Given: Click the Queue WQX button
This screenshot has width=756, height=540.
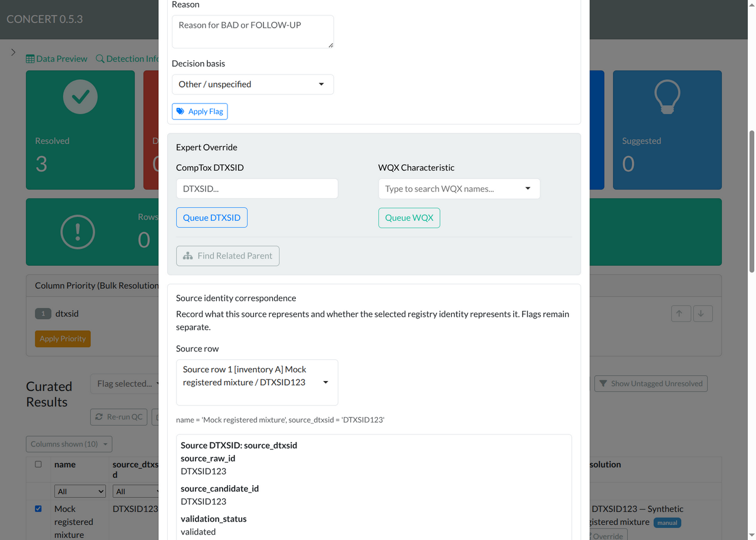Looking at the screenshot, I should (x=409, y=217).
